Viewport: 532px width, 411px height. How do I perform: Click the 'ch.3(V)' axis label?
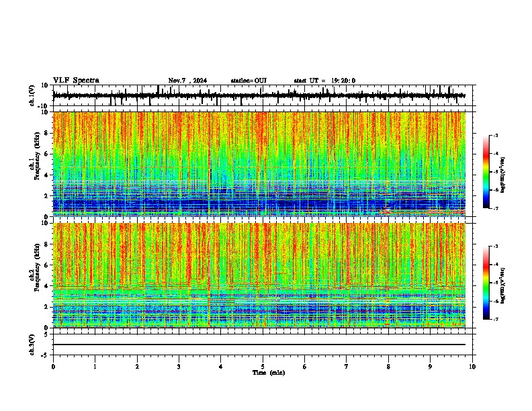[32, 345]
